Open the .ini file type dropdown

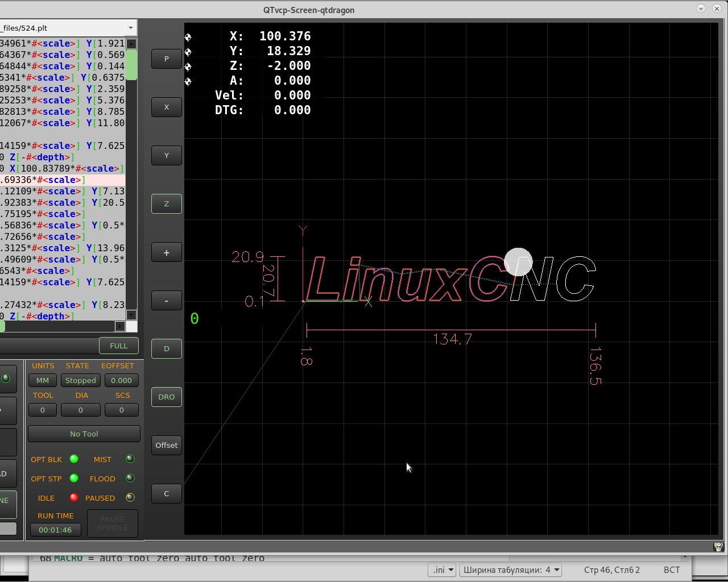point(442,569)
